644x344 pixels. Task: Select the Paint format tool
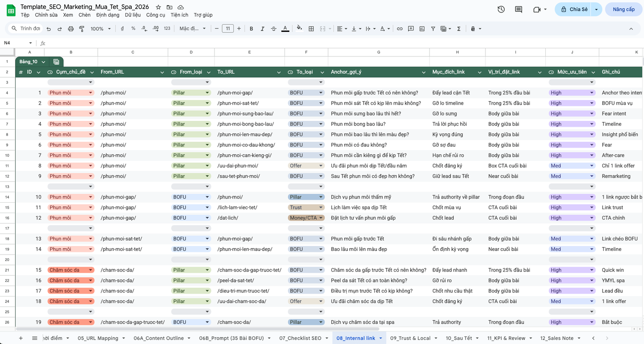[x=82, y=29]
